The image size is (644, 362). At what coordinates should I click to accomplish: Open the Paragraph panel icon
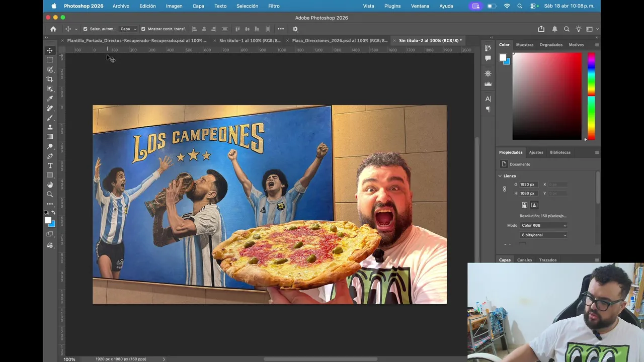tap(488, 109)
